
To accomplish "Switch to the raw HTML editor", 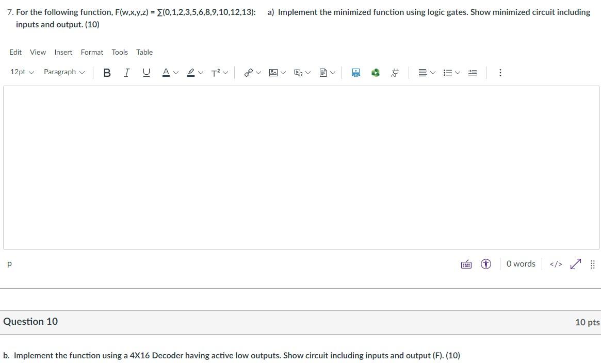I will (x=556, y=263).
